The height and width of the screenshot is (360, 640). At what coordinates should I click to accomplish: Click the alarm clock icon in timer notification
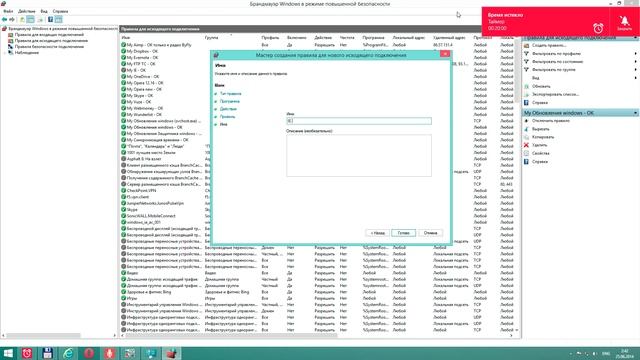pyautogui.click(x=598, y=28)
